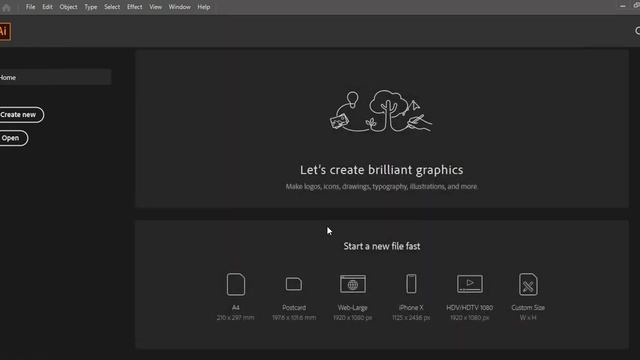Choose the iPhone X preset icon
Viewport: 640px width, 360px height.
coord(411,284)
